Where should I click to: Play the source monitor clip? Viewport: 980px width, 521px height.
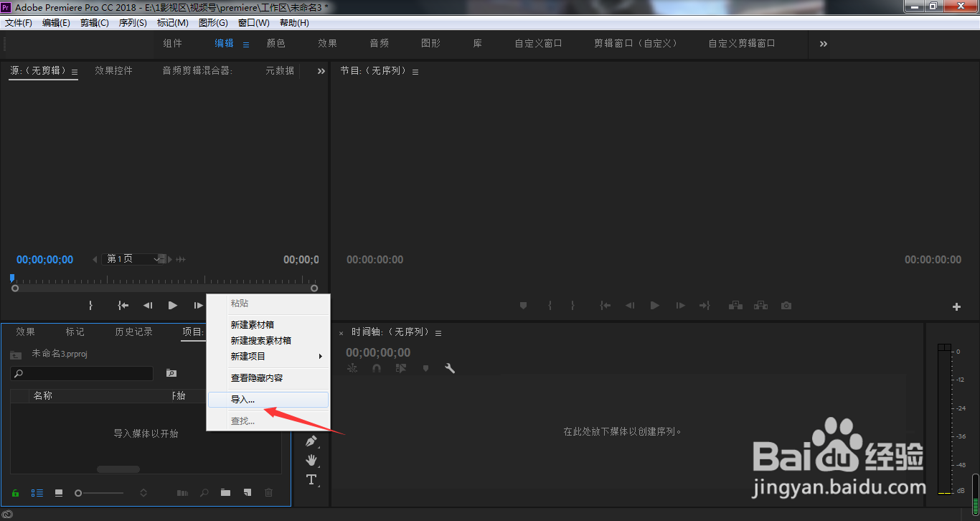[172, 305]
